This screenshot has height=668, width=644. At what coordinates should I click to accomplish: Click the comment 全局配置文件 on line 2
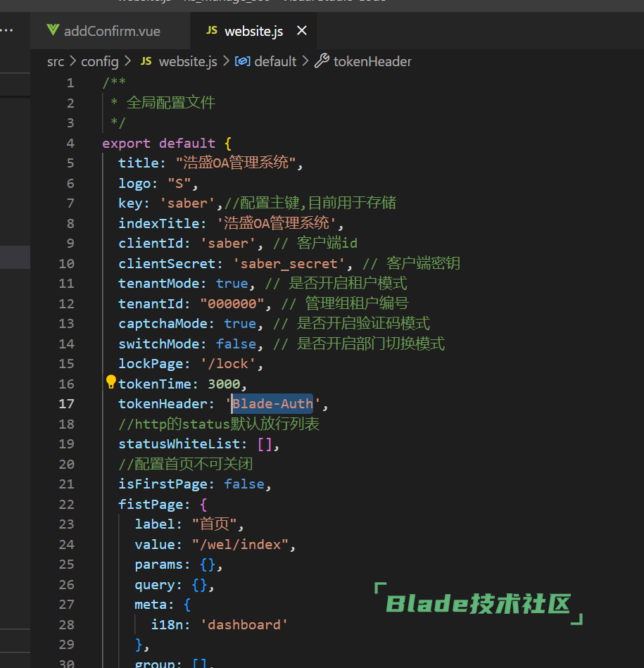click(x=171, y=103)
